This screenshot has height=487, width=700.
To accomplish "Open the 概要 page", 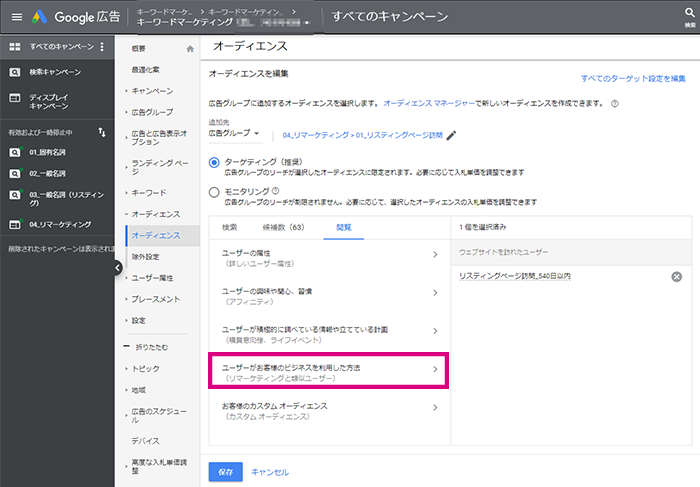I will click(x=138, y=49).
